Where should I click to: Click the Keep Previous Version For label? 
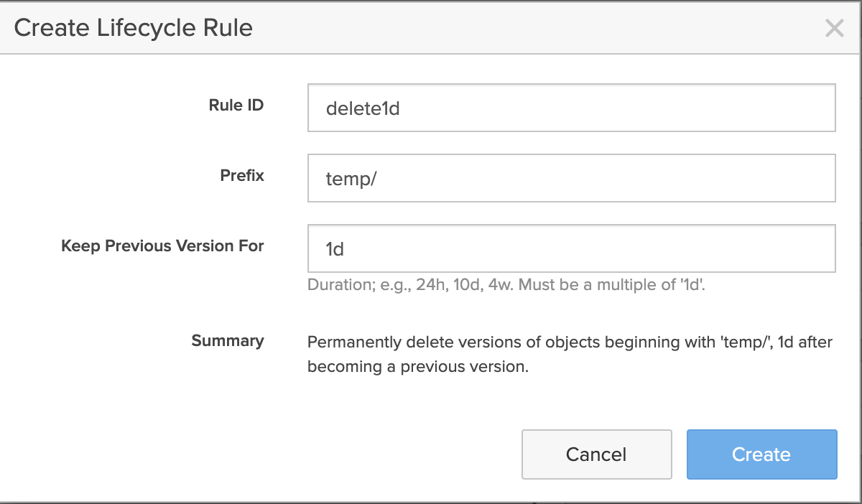pos(163,246)
